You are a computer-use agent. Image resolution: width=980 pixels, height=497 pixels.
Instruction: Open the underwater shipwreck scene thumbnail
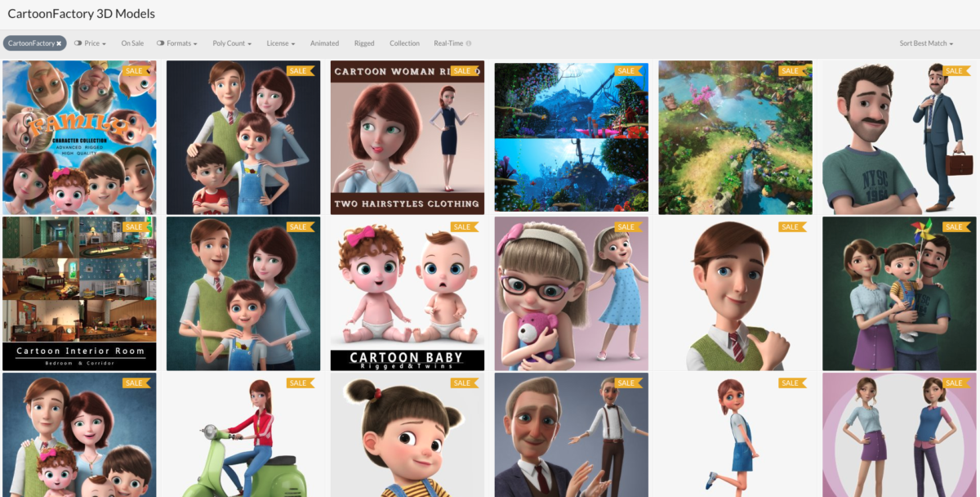tap(572, 137)
